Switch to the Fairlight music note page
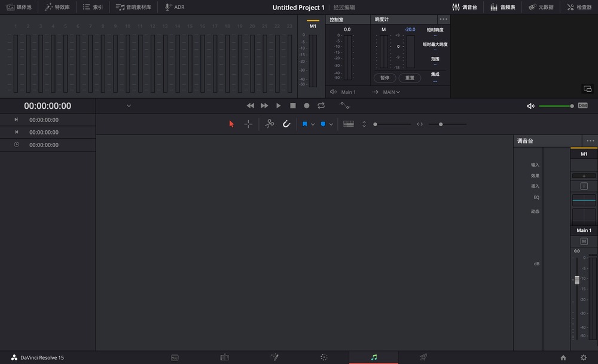This screenshot has height=364, width=598. click(374, 357)
